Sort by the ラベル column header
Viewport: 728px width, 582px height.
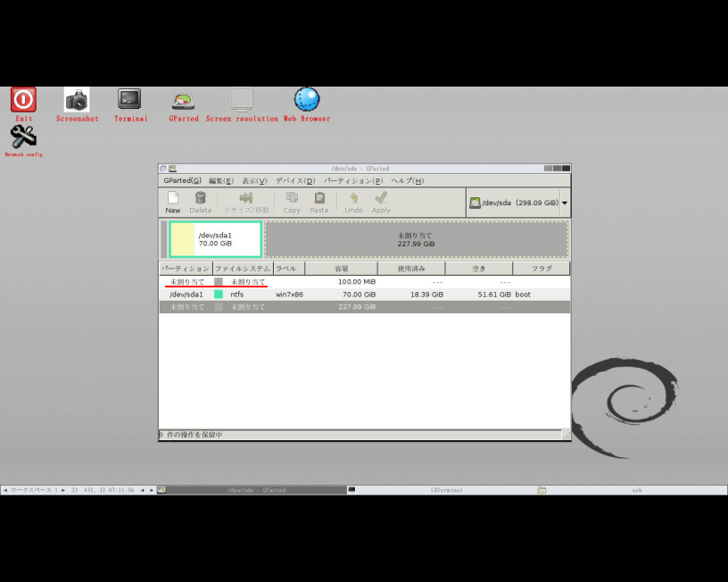pyautogui.click(x=289, y=269)
